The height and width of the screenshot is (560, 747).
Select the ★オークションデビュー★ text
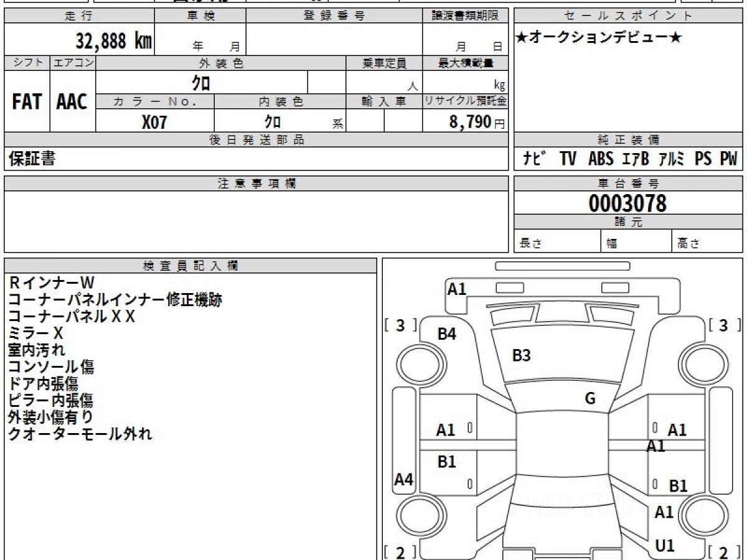pos(599,37)
